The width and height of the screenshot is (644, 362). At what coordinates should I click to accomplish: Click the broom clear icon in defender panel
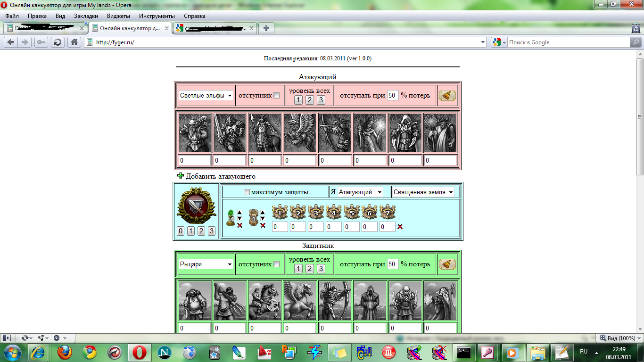tap(447, 264)
